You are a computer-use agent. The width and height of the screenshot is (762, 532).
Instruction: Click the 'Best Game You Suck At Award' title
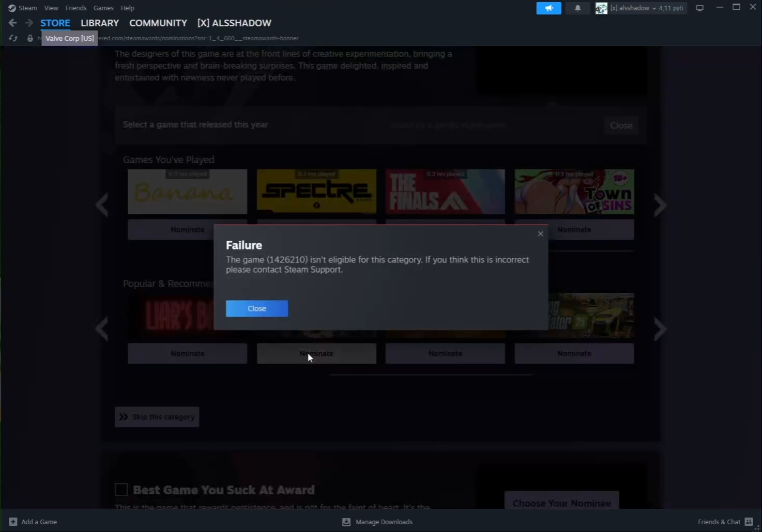pos(224,490)
